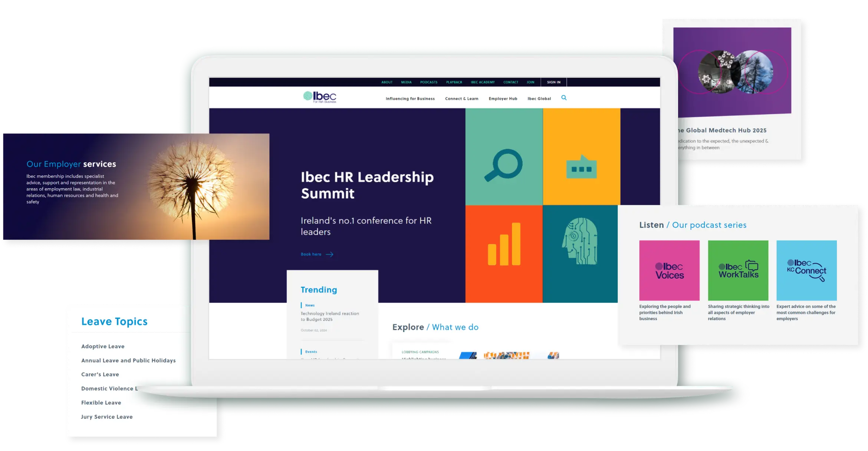
Task: Select the Ibec WorkTalks podcast tile
Action: pos(738,270)
